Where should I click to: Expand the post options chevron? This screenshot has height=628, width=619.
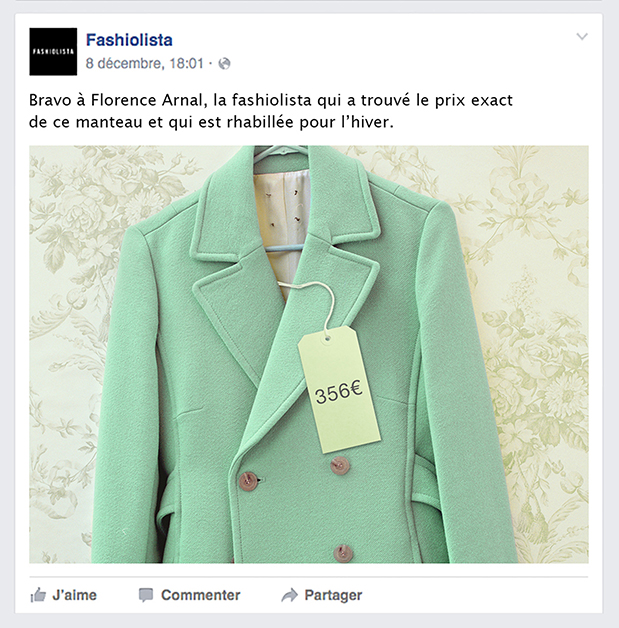point(582,36)
